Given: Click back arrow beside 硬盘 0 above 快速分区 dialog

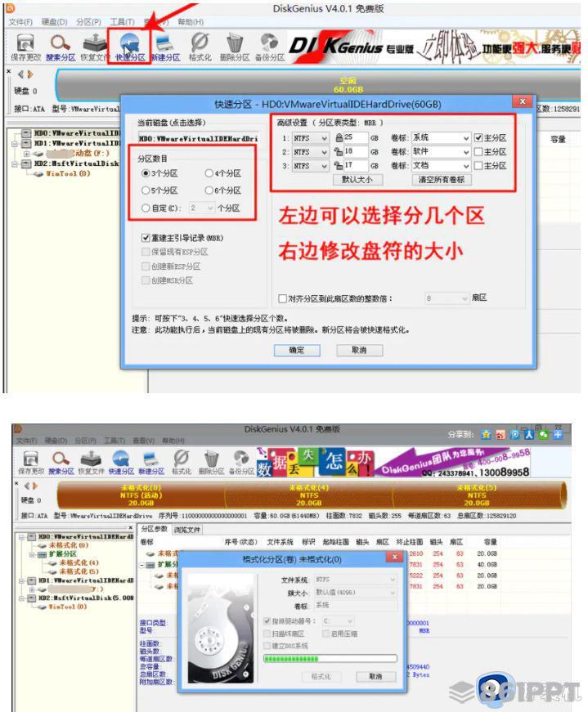Looking at the screenshot, I should tap(20, 74).
